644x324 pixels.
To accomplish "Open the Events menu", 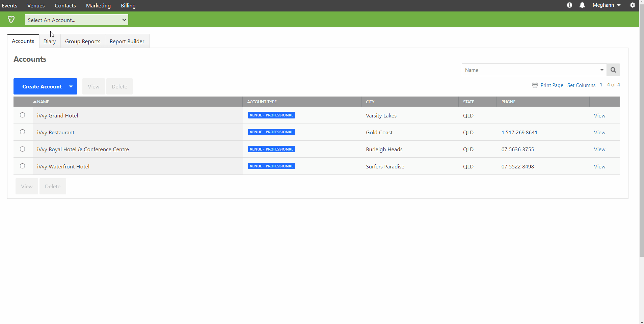I will [x=9, y=5].
